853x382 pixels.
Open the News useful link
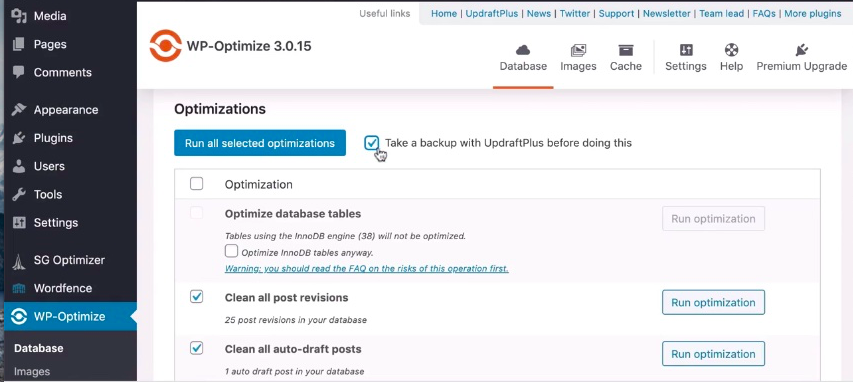[539, 14]
